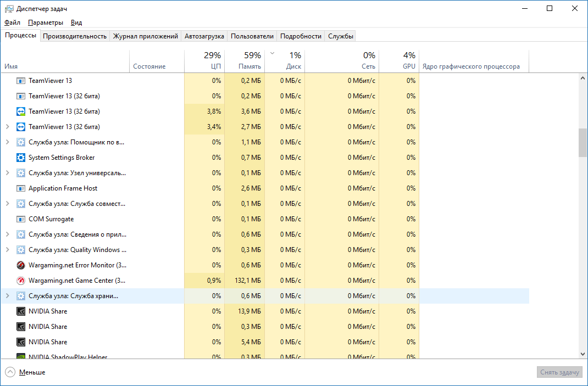Switch to the Производительность tab

coord(75,36)
